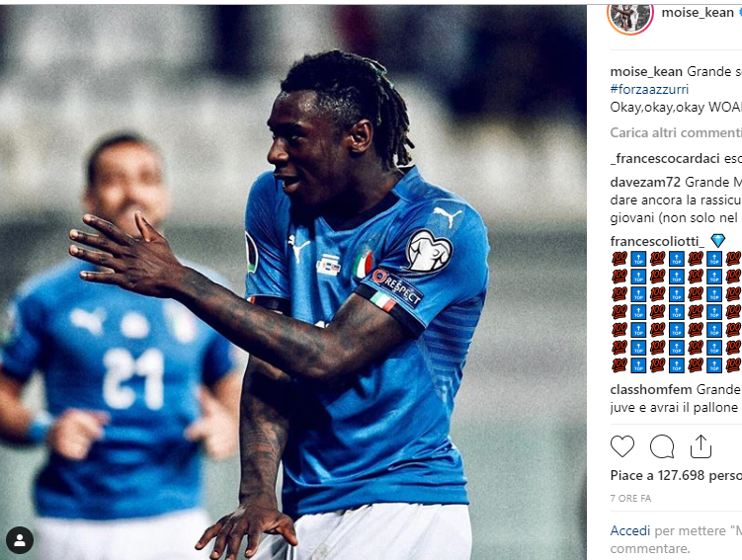Click the main photo of the player

(x=292, y=282)
